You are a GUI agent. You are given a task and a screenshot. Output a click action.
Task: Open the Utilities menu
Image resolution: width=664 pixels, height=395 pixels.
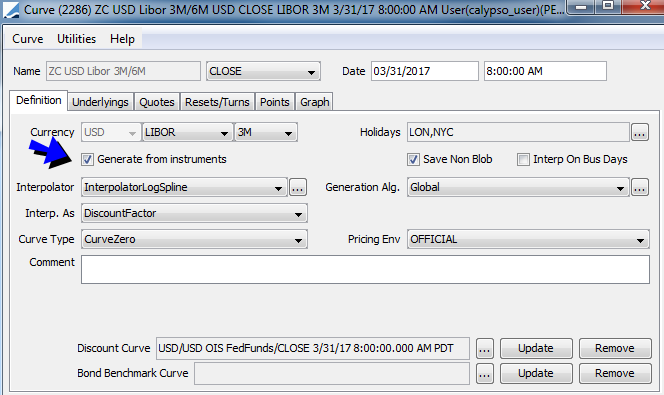click(77, 39)
